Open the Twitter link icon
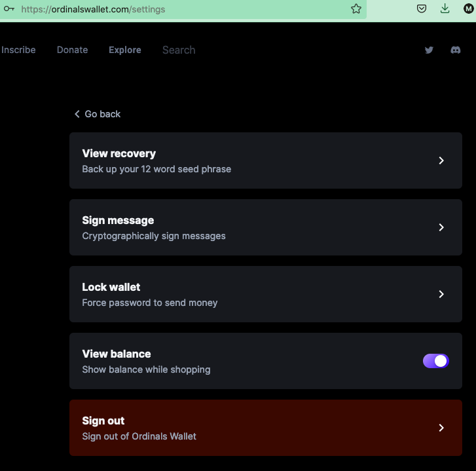 [429, 50]
